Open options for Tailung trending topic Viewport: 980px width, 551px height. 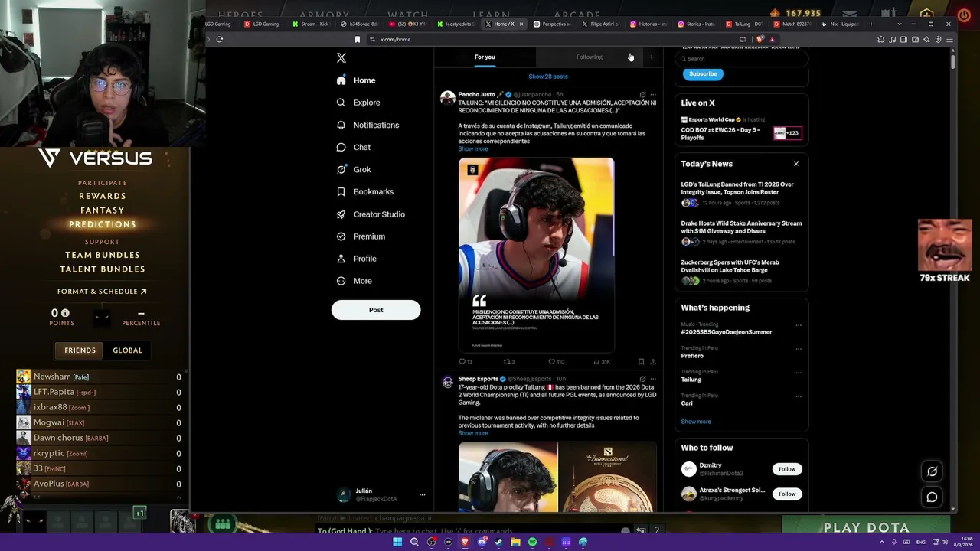pos(799,373)
